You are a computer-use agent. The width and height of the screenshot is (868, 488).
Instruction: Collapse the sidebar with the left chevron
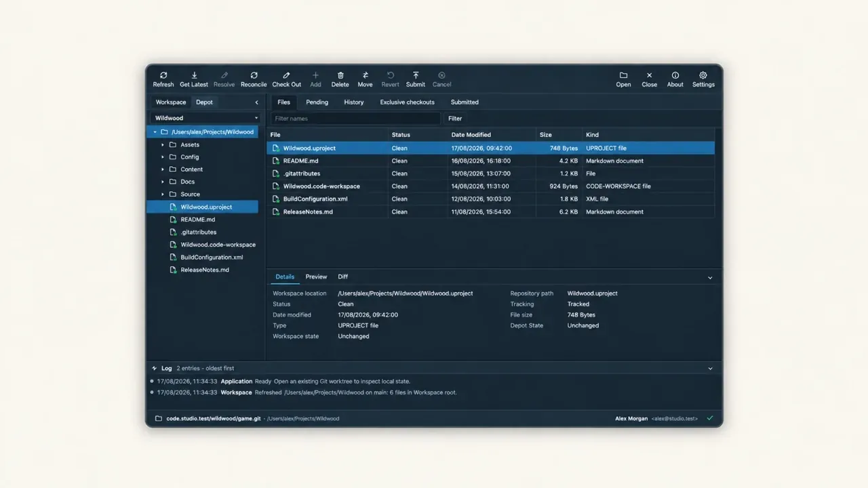point(256,102)
